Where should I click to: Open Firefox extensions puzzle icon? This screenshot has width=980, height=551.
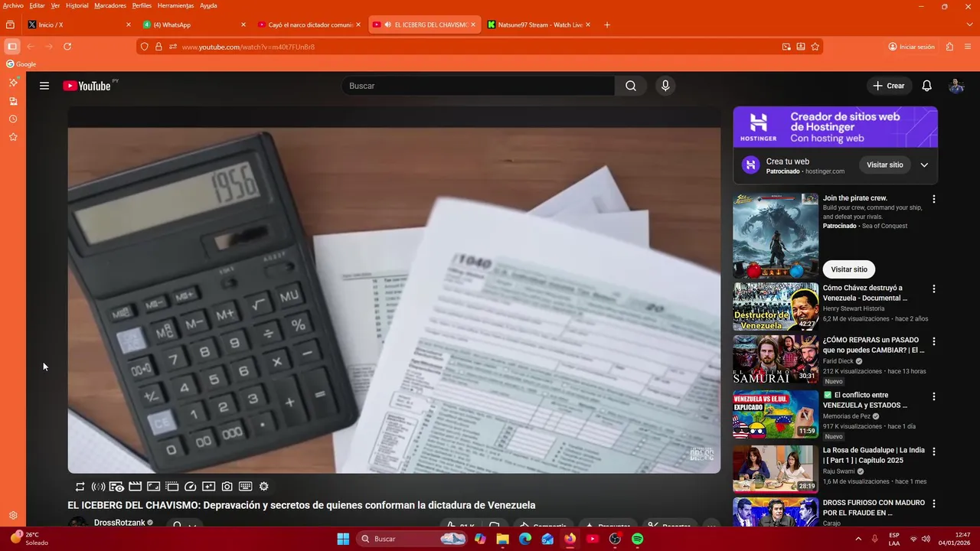[x=949, y=47]
